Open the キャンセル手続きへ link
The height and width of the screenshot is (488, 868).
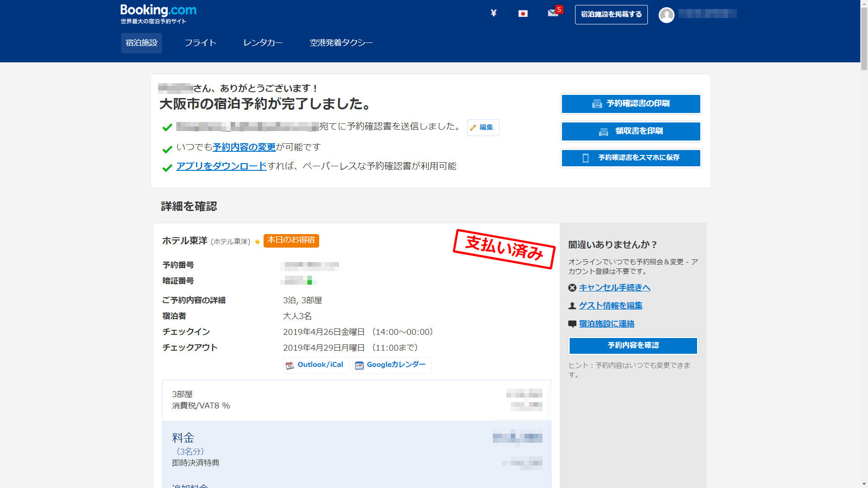pos(614,288)
